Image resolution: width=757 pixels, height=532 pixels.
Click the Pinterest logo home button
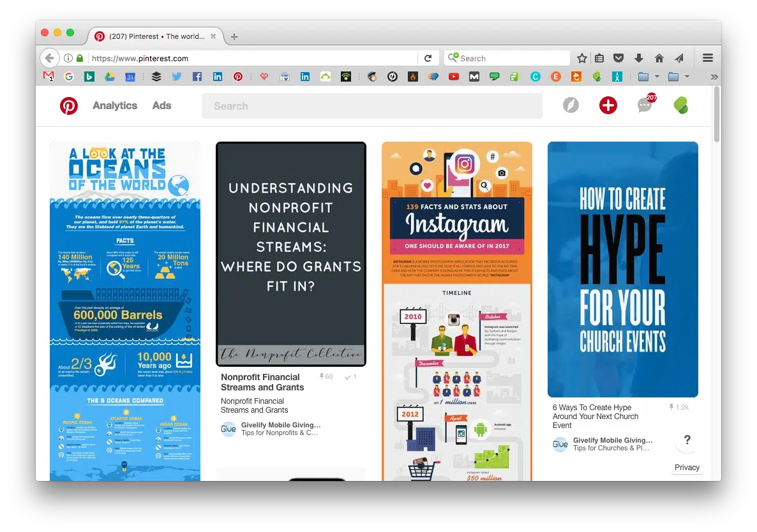tap(68, 106)
